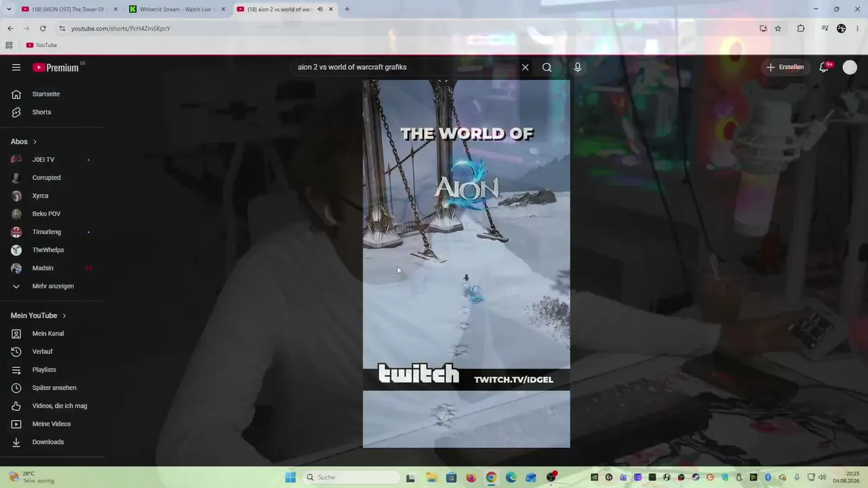Image resolution: width=868 pixels, height=488 pixels.
Task: Expand subscriptions with Mehr anzeigen
Action: (52, 286)
